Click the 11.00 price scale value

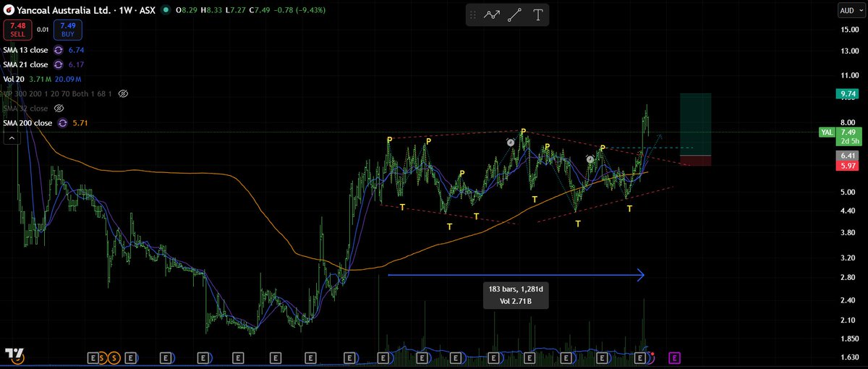(x=848, y=76)
